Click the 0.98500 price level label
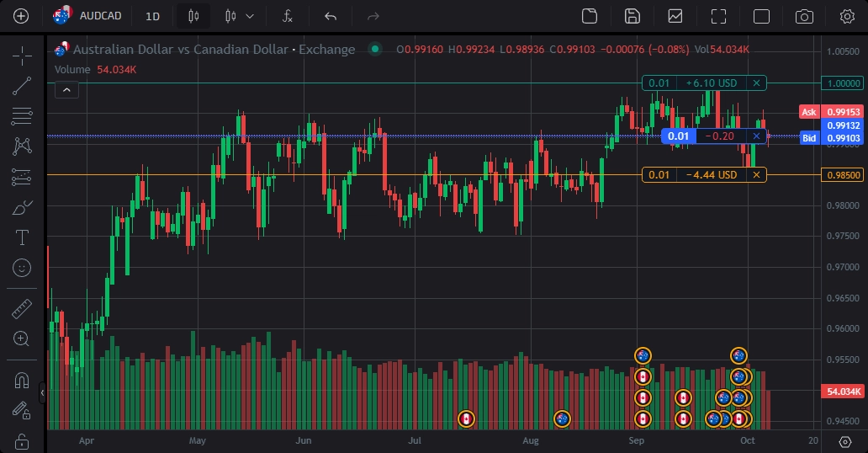This screenshot has width=868, height=453. tap(844, 175)
